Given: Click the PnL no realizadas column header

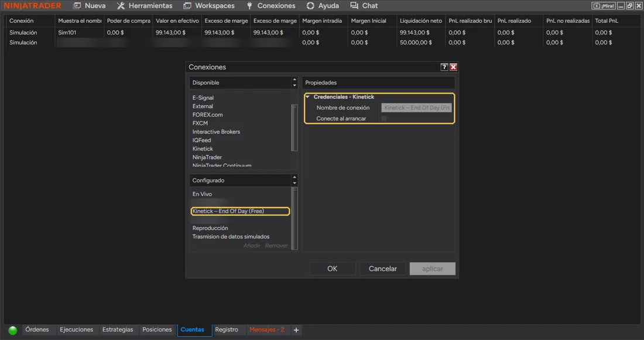Looking at the screenshot, I should coord(568,21).
